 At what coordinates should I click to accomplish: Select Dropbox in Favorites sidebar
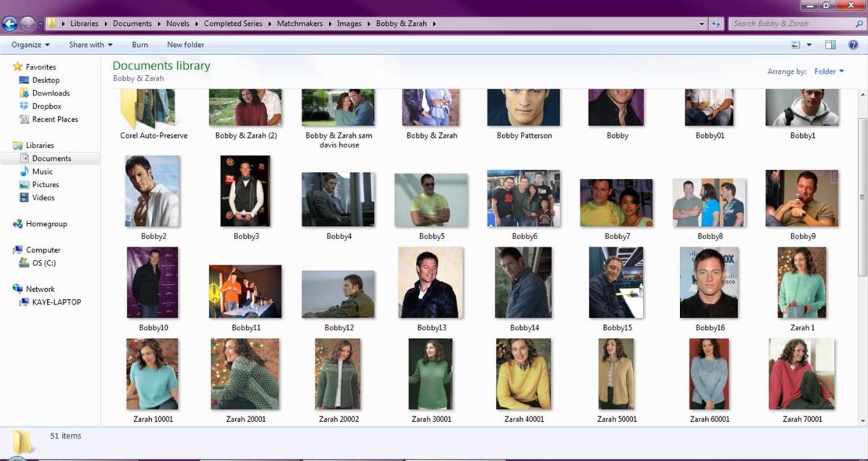click(x=46, y=106)
